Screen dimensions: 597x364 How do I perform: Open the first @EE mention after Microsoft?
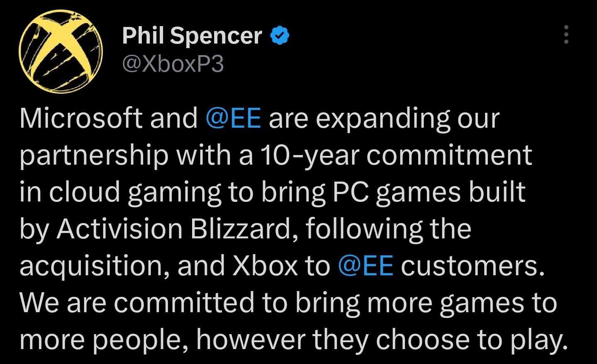click(x=233, y=119)
